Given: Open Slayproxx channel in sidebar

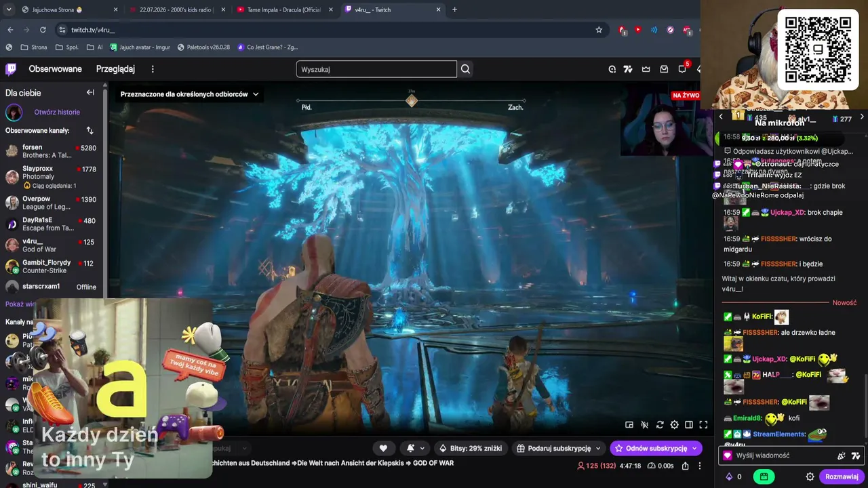Looking at the screenshot, I should click(52, 177).
